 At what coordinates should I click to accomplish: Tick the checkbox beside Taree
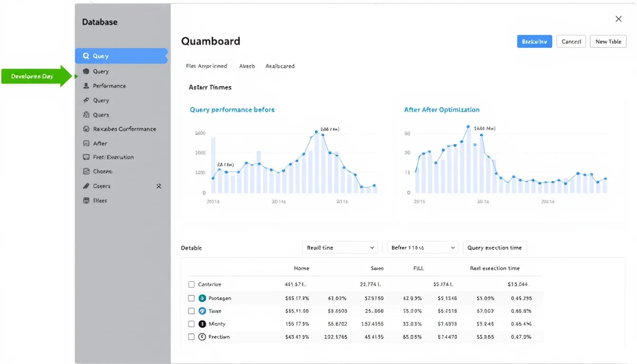[x=191, y=311]
